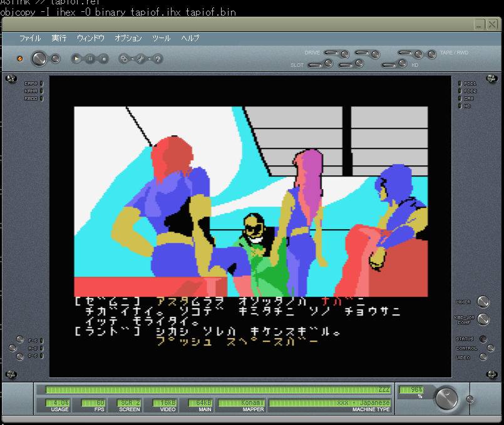
Task: Click the objcopy command line in terminal behind
Action: (118, 13)
